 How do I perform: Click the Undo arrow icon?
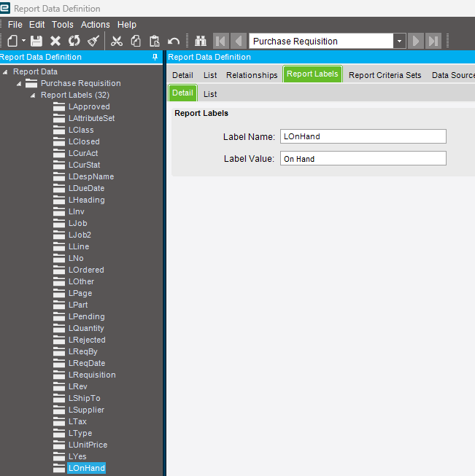tap(174, 42)
